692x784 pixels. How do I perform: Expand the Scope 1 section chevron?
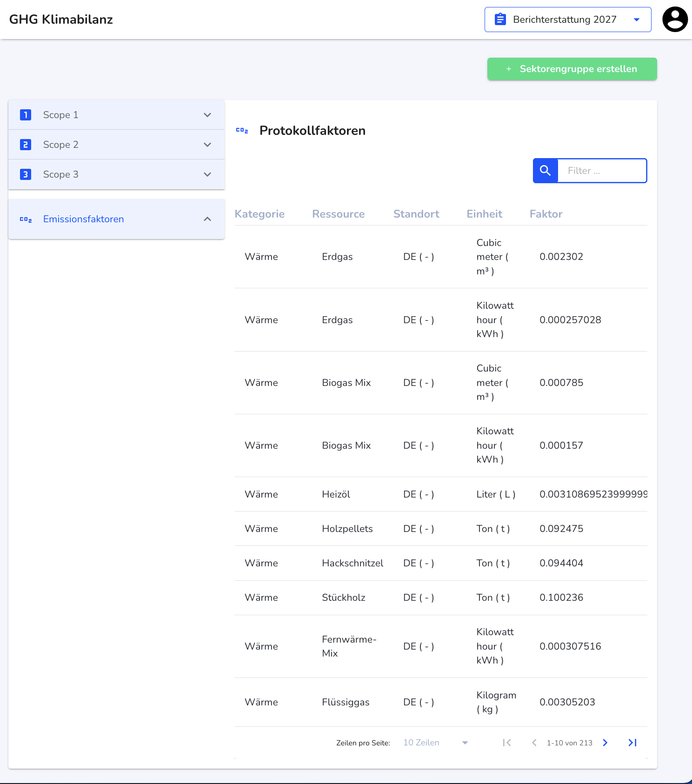(x=207, y=115)
